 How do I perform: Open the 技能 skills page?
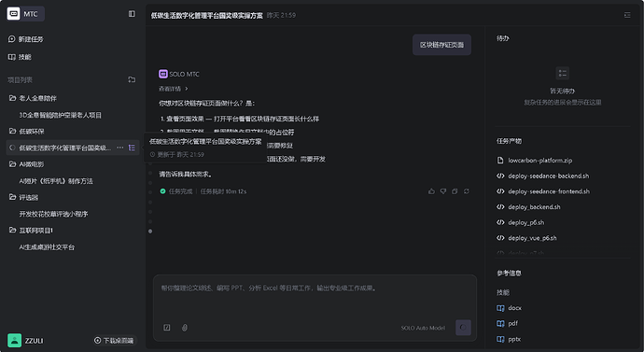pos(20,57)
